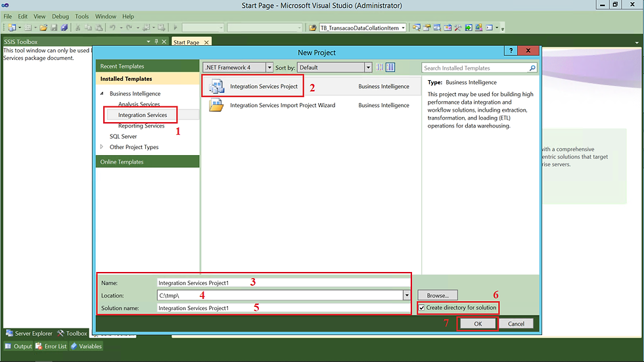The height and width of the screenshot is (362, 644).
Task: Click the Browse button
Action: click(438, 295)
